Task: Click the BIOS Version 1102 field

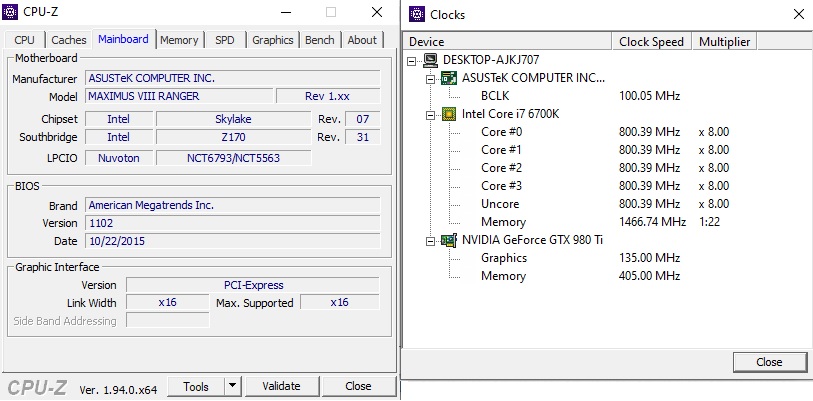Action: [x=232, y=223]
